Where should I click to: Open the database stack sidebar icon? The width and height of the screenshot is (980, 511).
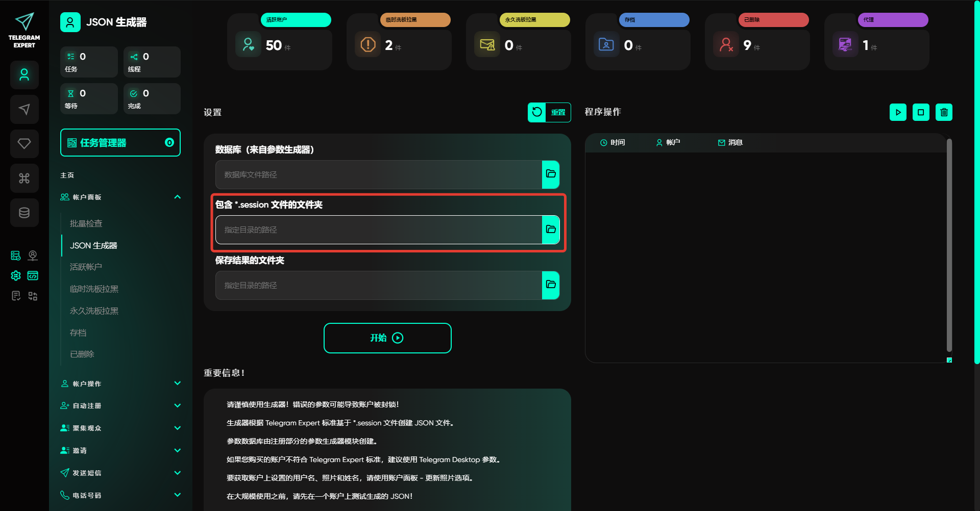[x=24, y=213]
